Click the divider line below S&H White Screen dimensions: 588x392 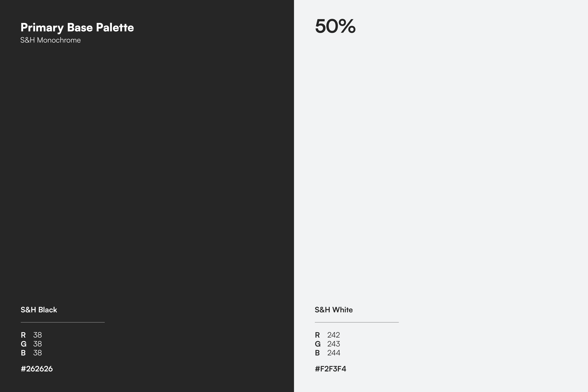(357, 322)
